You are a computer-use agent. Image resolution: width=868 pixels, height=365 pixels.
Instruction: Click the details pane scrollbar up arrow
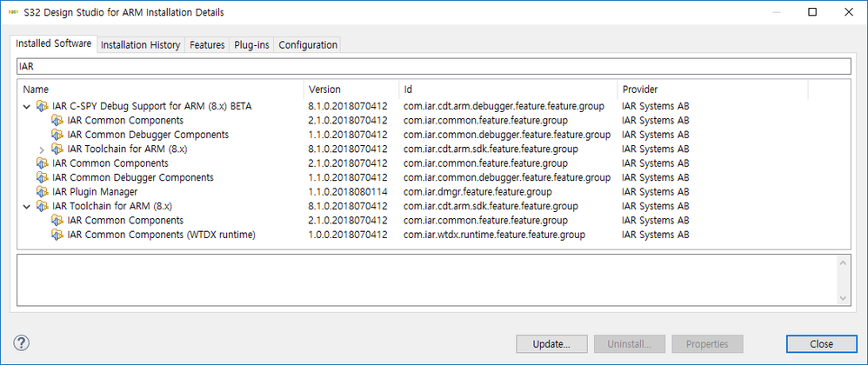tap(843, 262)
